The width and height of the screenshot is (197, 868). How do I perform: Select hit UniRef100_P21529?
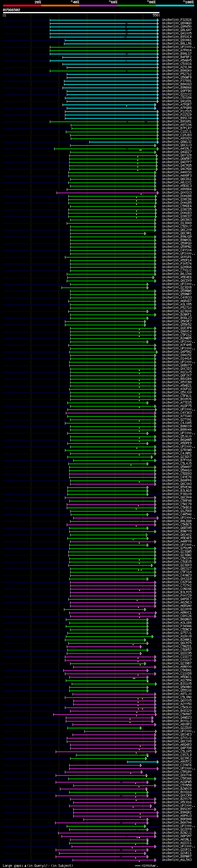(176, 115)
